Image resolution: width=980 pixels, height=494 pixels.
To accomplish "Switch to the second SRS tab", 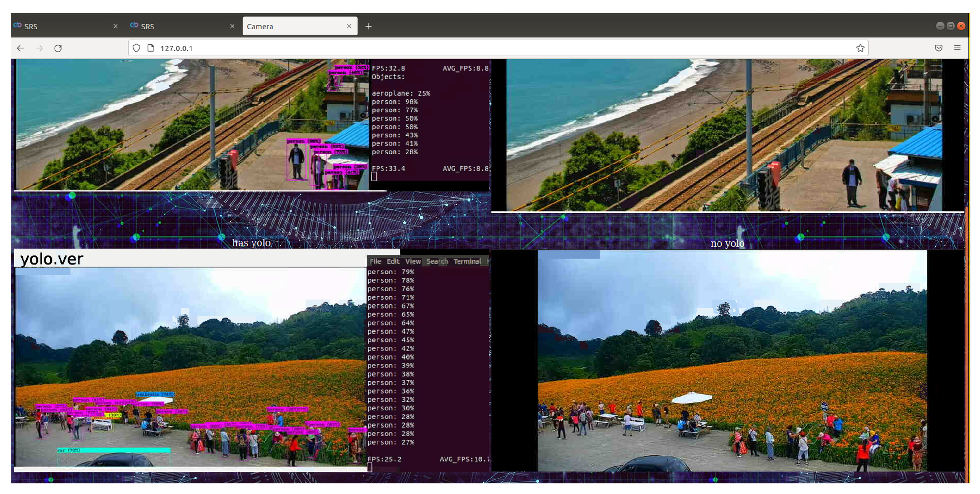I will point(179,26).
